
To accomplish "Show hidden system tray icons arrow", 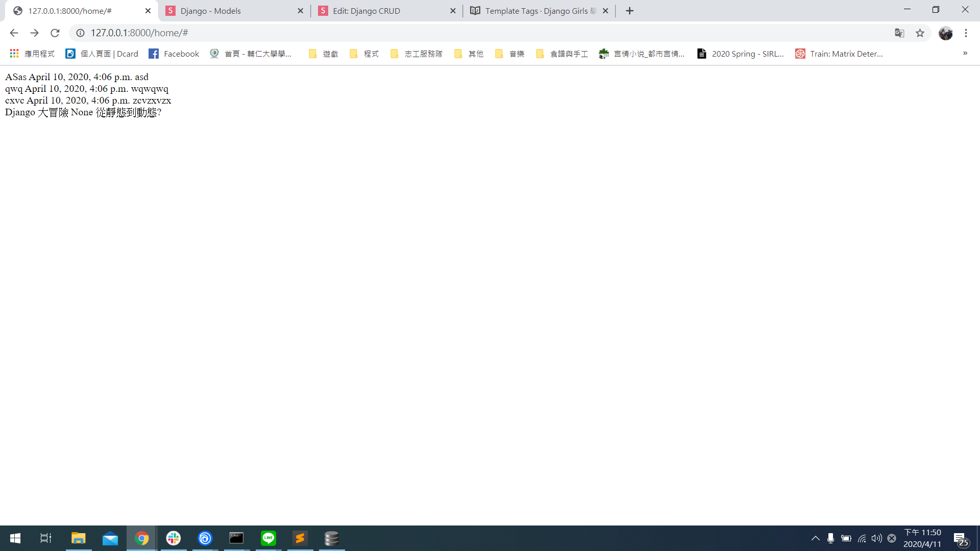I will pyautogui.click(x=815, y=538).
